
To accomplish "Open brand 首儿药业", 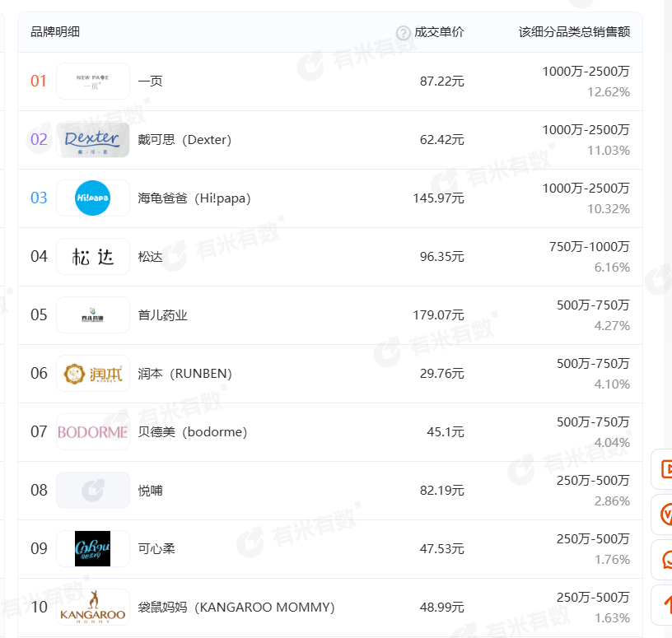I will [162, 315].
